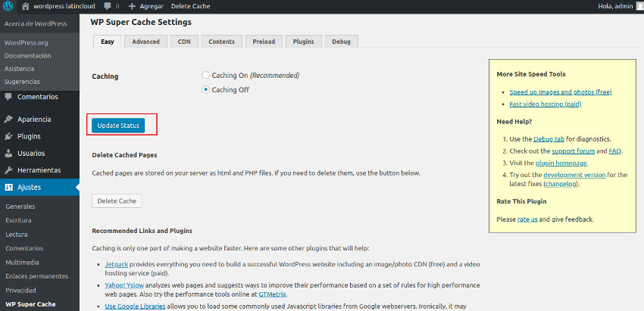Image resolution: width=644 pixels, height=311 pixels.
Task: Open the CDN tab
Action: [184, 42]
